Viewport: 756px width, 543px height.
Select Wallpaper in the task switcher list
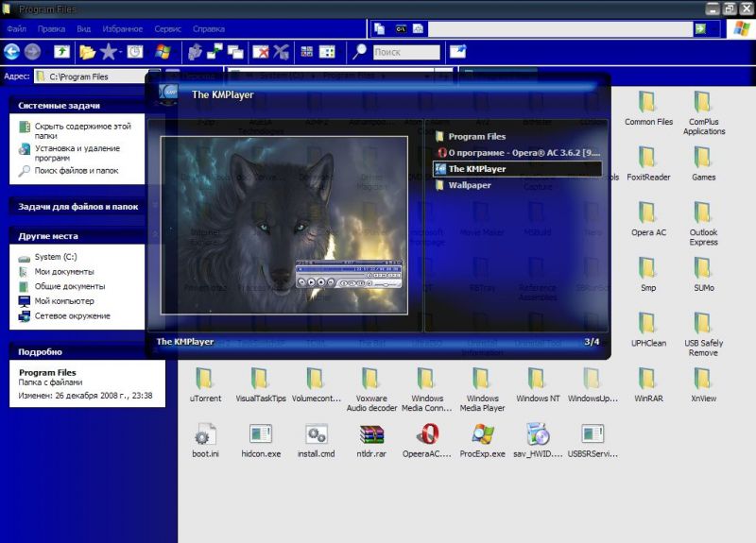[x=469, y=186]
